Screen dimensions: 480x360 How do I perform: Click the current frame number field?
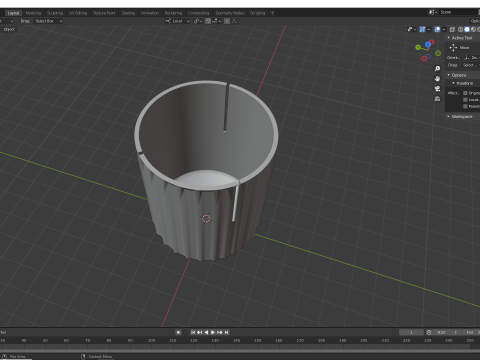coord(411,332)
